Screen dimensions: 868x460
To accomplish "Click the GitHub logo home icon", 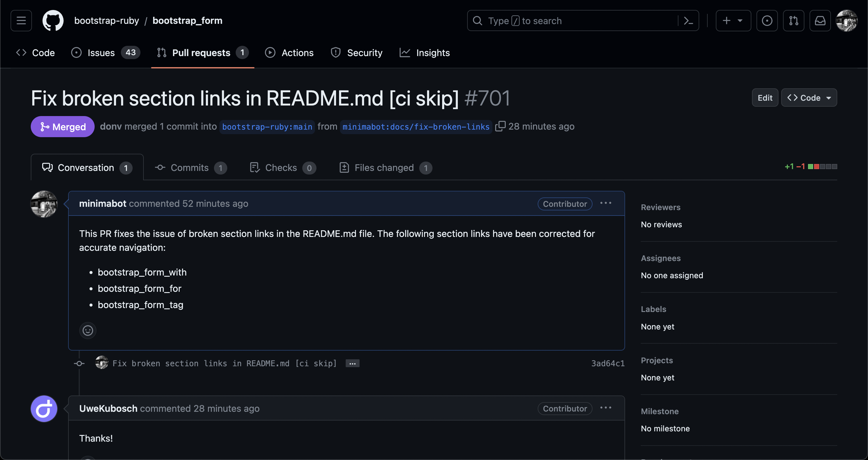I will (53, 20).
